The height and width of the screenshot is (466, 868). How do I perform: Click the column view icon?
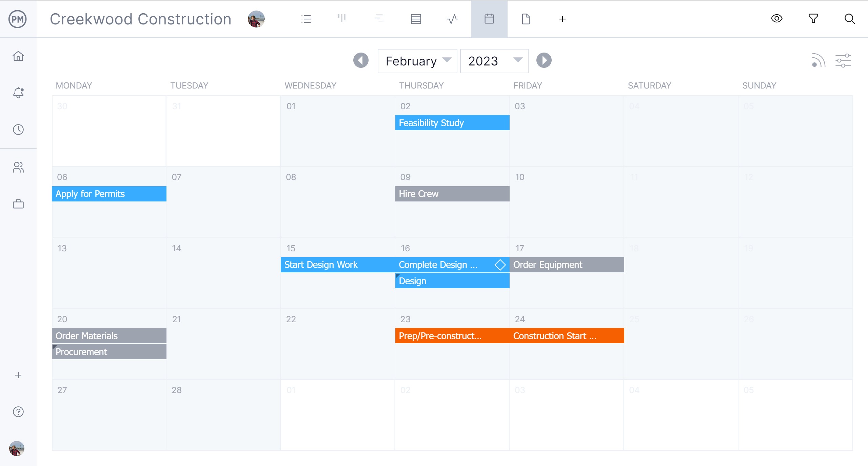[x=342, y=19]
